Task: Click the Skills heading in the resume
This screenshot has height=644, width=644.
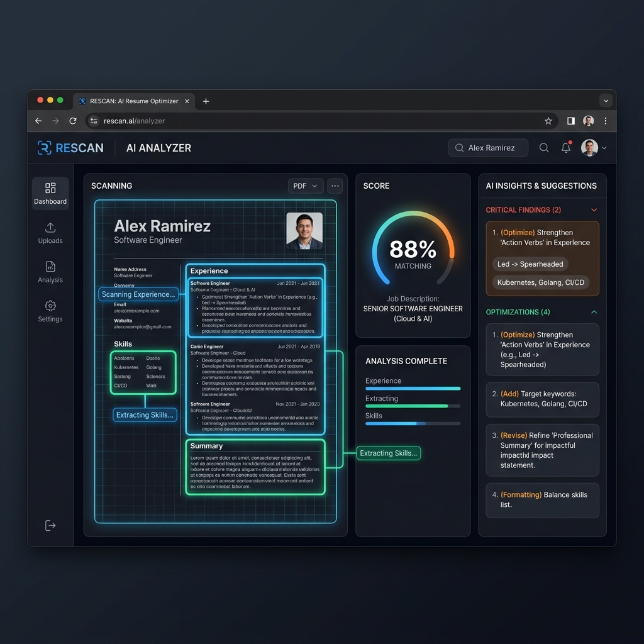Action: pos(123,344)
